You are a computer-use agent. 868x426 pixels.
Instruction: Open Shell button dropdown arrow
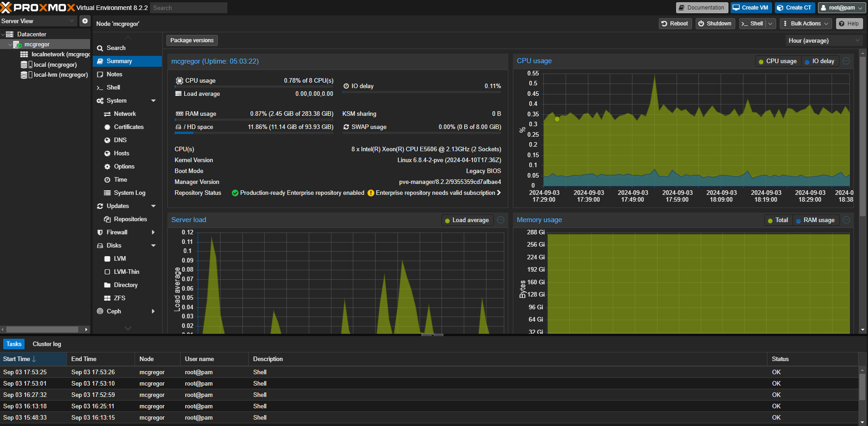[x=770, y=24]
